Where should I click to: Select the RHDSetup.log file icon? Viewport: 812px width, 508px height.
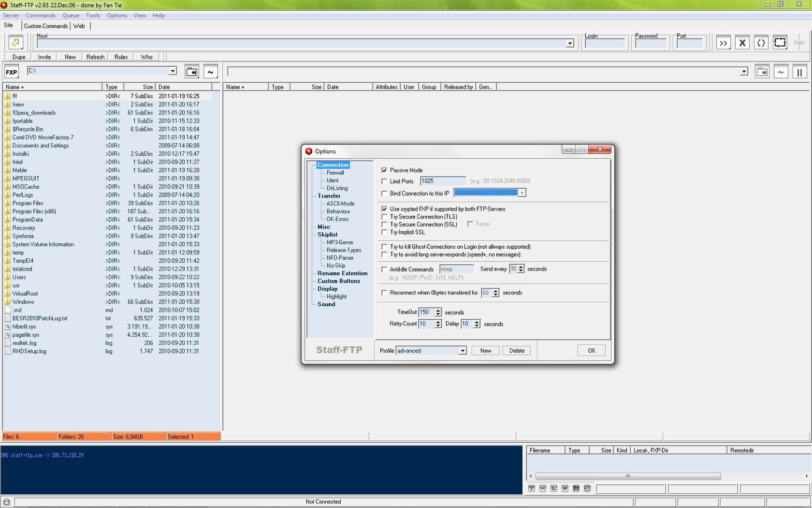[x=8, y=351]
